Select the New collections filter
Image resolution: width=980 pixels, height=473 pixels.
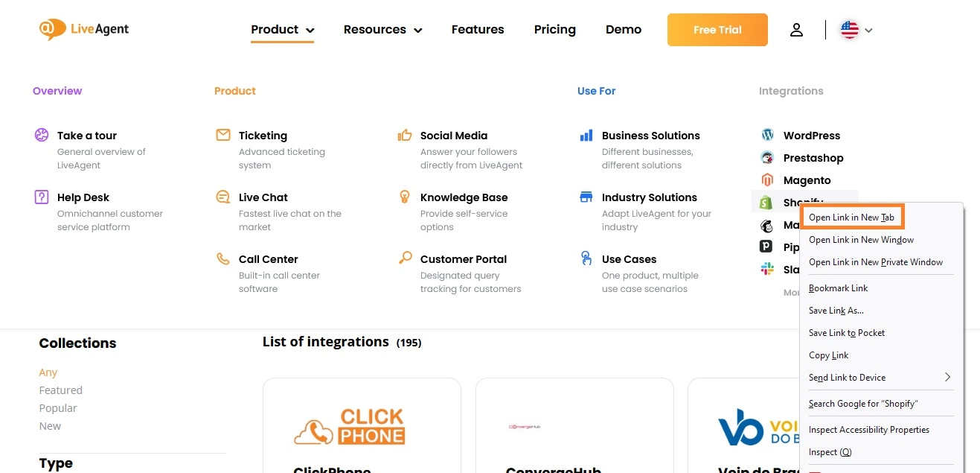click(49, 425)
